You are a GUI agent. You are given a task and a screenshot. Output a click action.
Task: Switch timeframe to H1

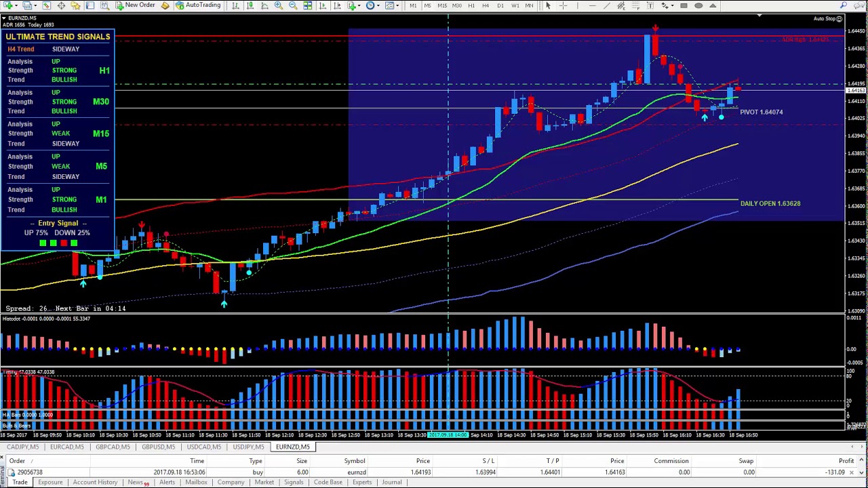click(x=471, y=5)
